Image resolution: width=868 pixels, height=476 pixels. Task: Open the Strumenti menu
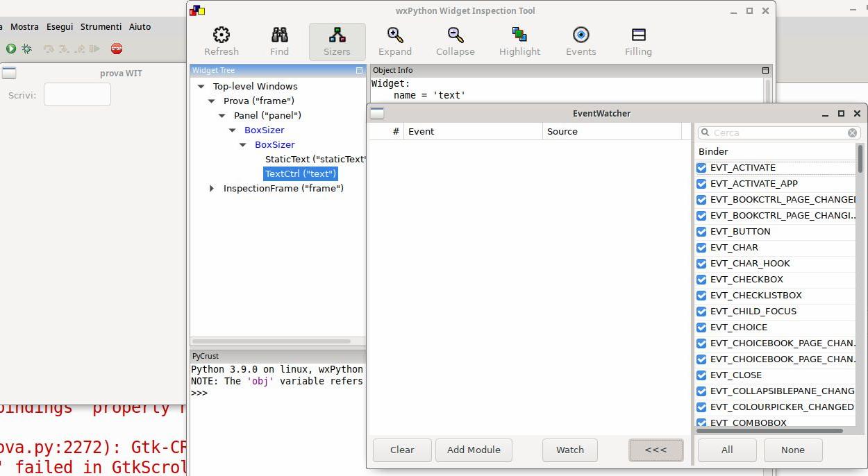tap(101, 26)
